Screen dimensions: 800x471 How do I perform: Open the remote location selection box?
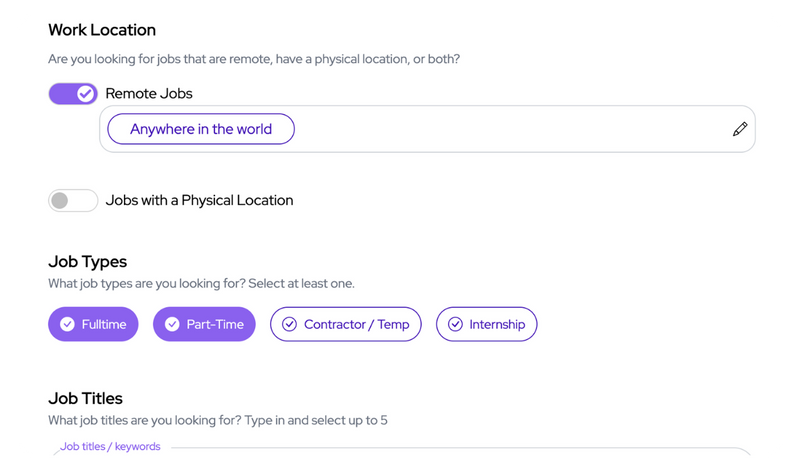(428, 129)
